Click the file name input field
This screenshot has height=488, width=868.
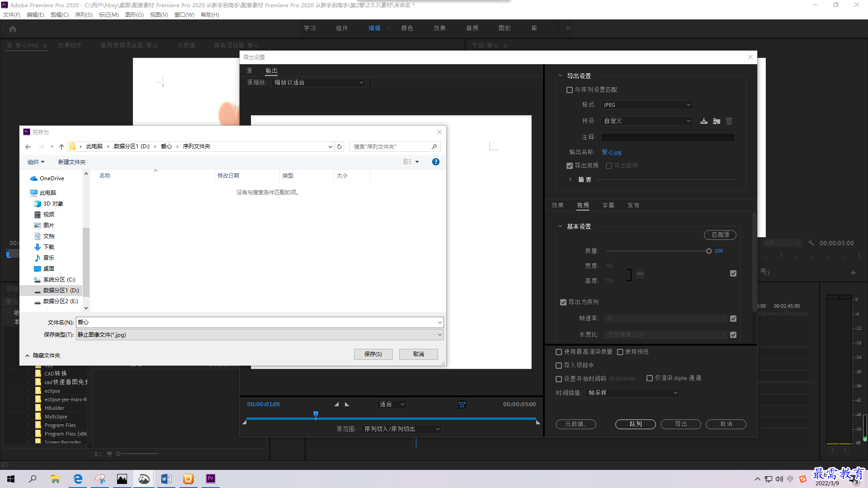coord(259,322)
